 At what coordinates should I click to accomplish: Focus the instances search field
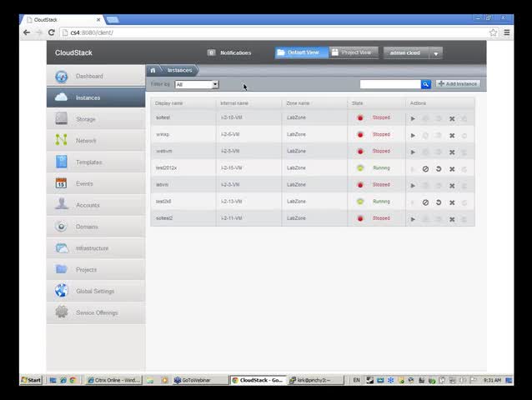pos(390,84)
